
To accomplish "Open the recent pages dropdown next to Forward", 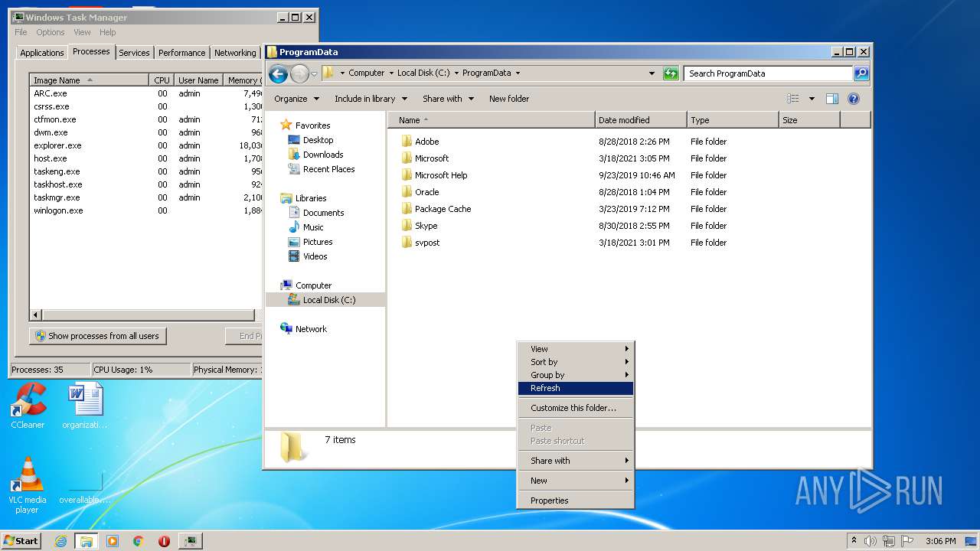I will [314, 74].
